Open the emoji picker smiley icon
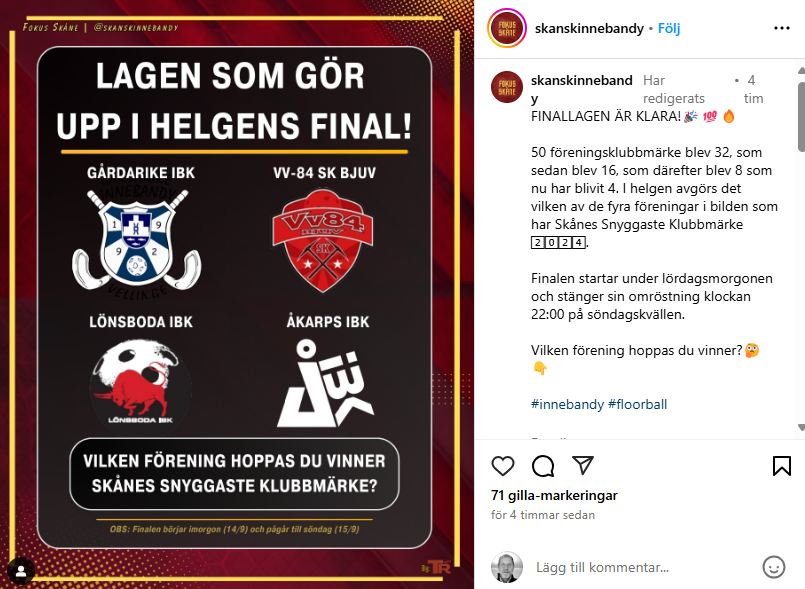Viewport: 805px width, 589px height. [x=774, y=567]
